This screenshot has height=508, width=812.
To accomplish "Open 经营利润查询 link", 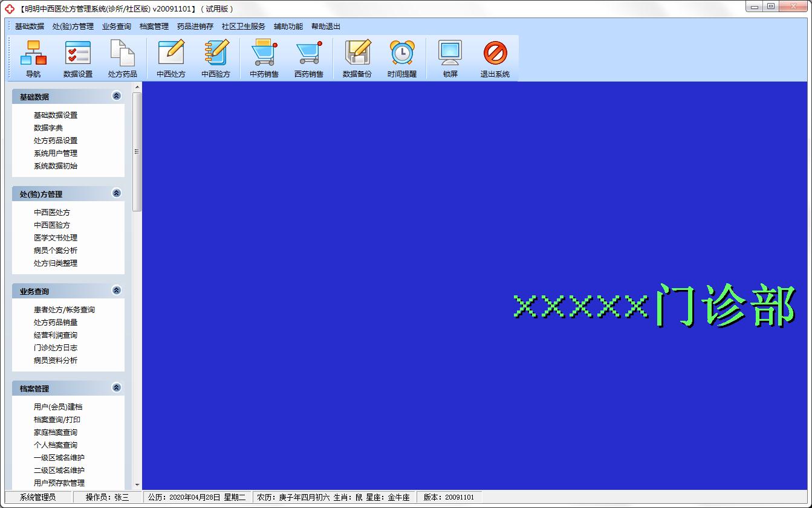I will [x=56, y=335].
